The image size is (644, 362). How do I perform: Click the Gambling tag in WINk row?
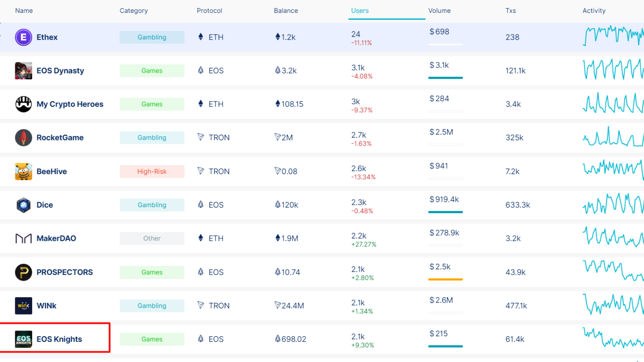pos(152,306)
